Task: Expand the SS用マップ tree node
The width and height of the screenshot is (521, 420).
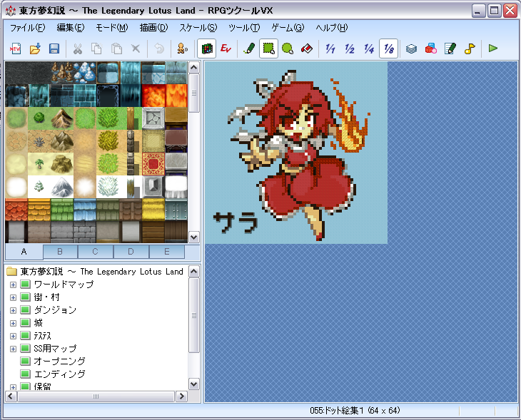Action: click(13, 349)
